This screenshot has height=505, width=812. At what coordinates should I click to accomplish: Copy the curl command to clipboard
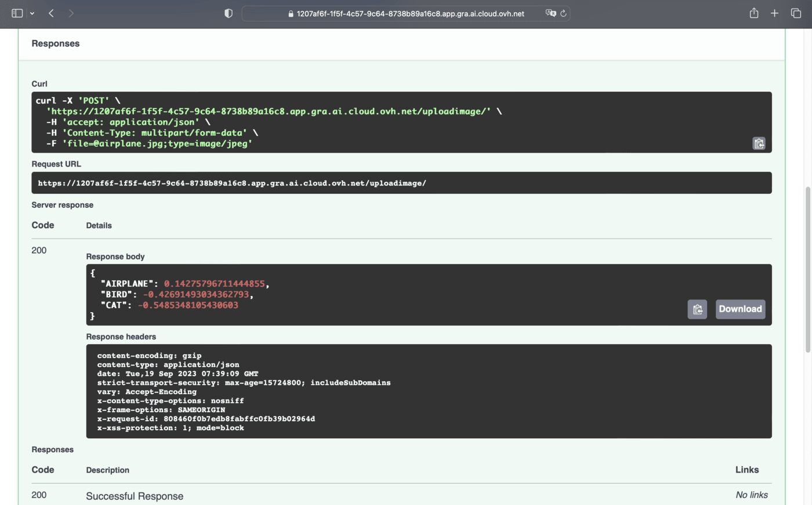coord(759,143)
